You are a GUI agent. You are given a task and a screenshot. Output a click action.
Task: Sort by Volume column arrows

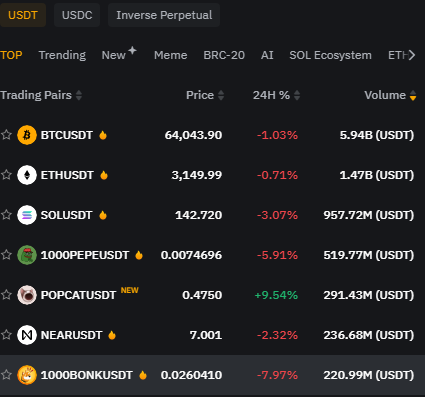pos(413,95)
